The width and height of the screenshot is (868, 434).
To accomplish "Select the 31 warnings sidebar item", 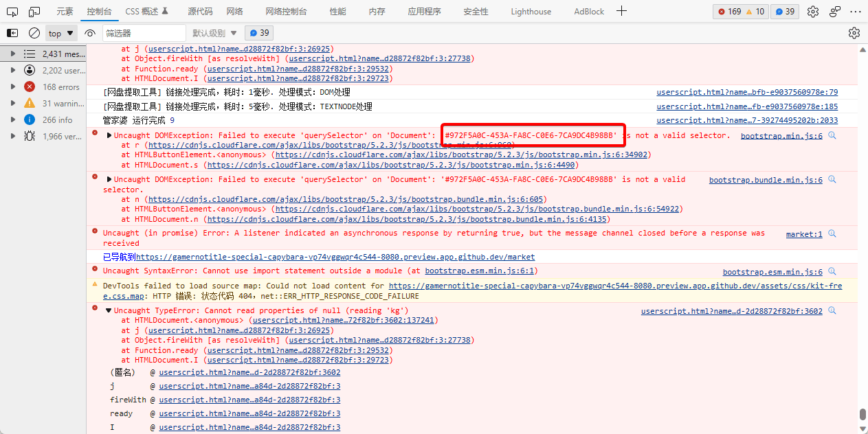I will (63, 103).
